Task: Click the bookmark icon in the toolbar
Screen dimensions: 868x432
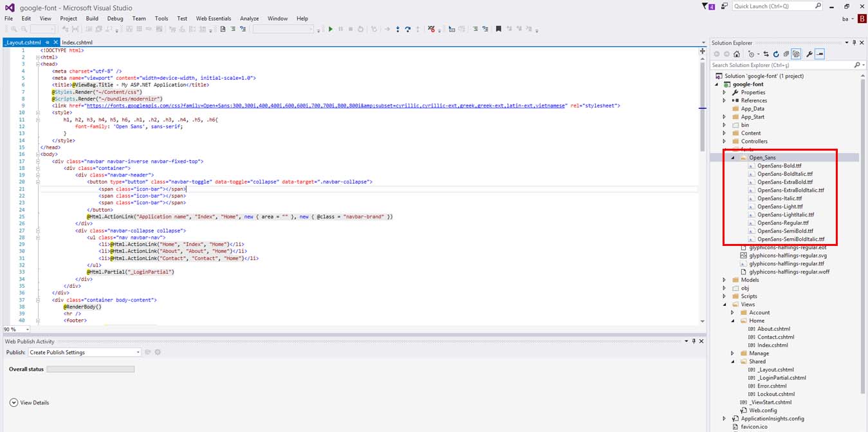Action: [x=498, y=29]
